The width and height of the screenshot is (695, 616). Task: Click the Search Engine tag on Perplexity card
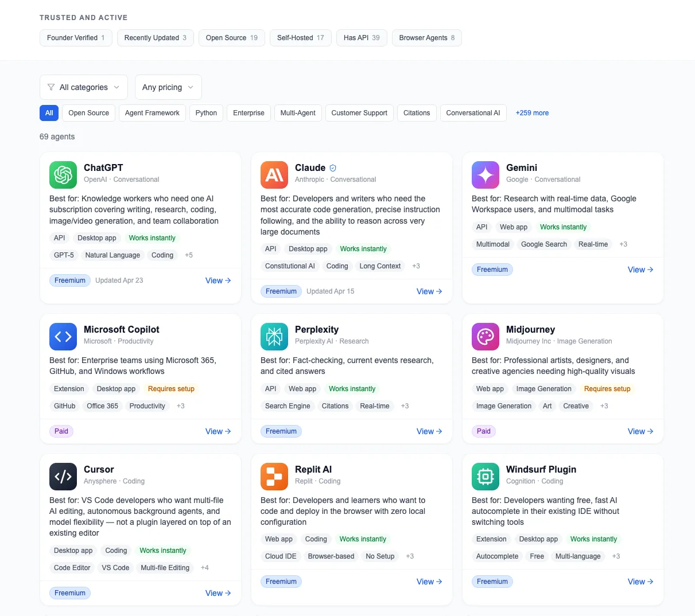(x=288, y=406)
